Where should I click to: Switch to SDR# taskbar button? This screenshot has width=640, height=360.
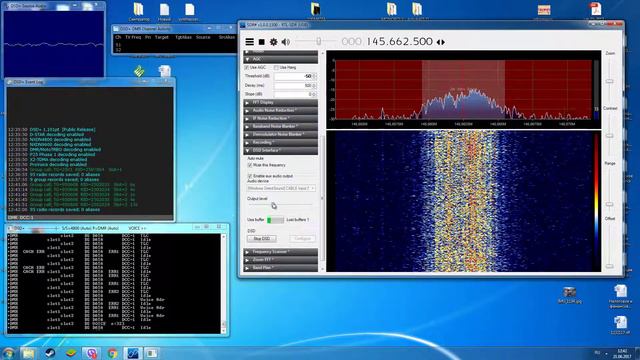[x=133, y=353]
